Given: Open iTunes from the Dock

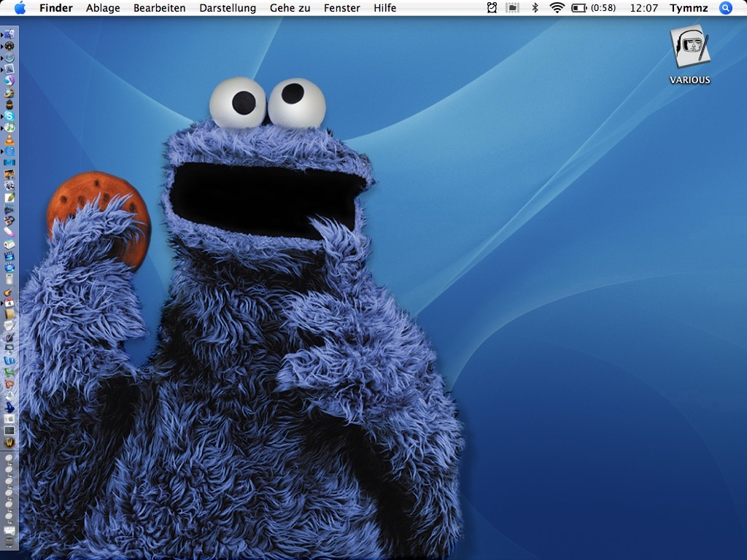Looking at the screenshot, I should pos(9,127).
